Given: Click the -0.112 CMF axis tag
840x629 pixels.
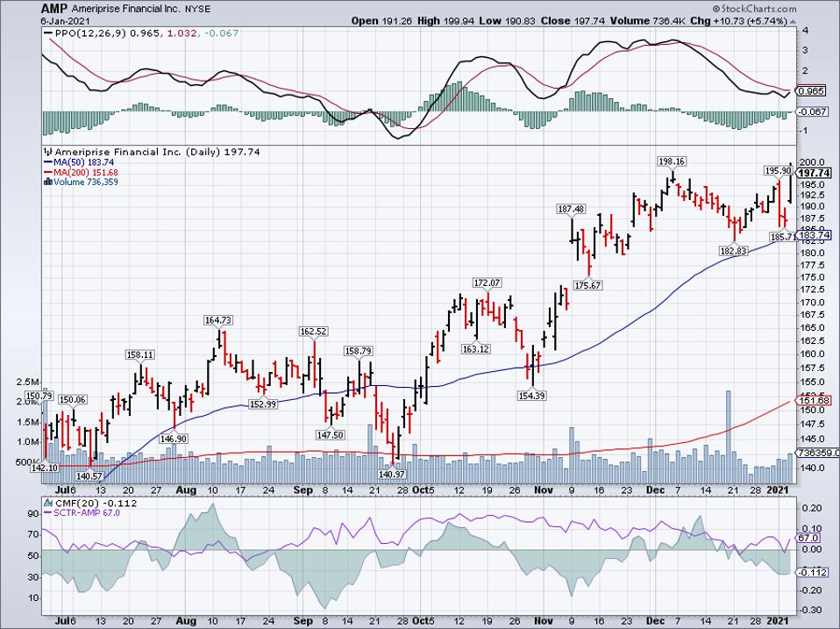Looking at the screenshot, I should click(x=813, y=573).
